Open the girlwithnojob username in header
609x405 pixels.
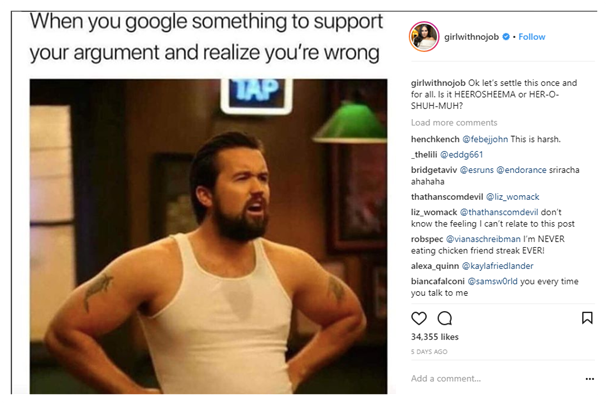[x=471, y=37]
